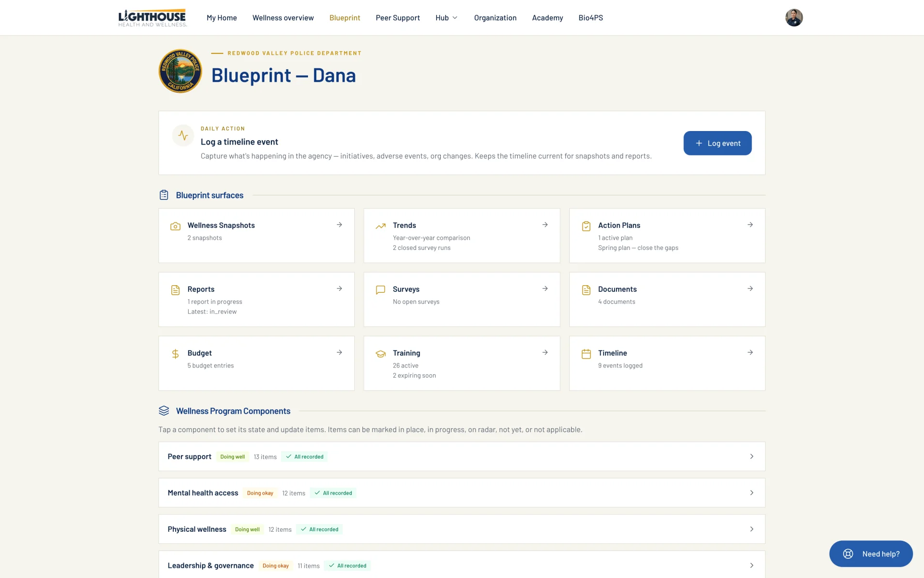Open the Timeline title link

(x=612, y=353)
